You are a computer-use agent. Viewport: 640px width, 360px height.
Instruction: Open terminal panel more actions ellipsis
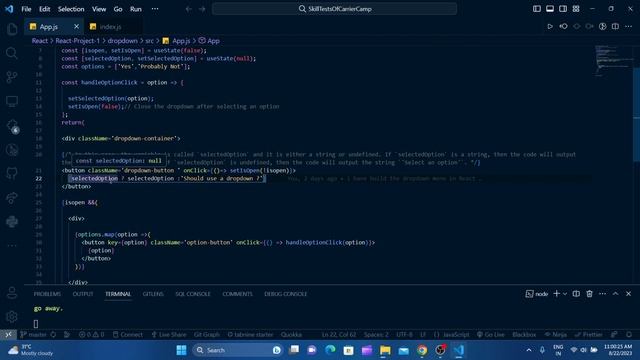coord(602,293)
